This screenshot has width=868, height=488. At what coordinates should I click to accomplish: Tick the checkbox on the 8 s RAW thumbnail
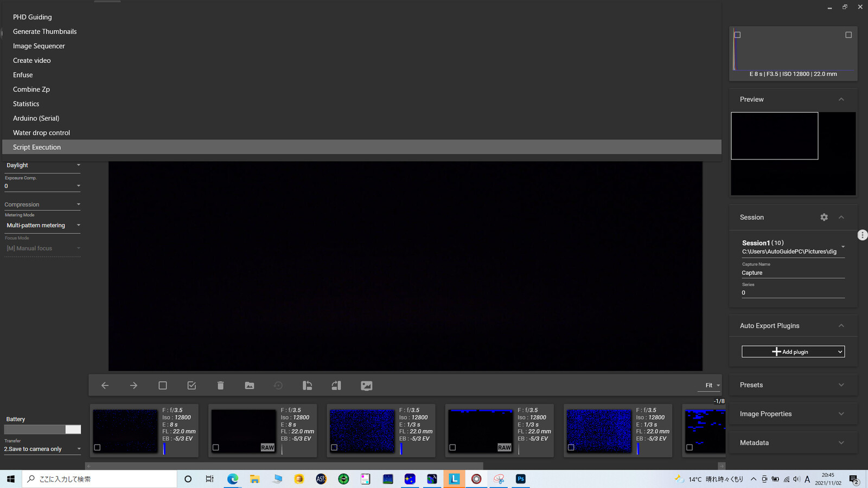[x=216, y=447]
